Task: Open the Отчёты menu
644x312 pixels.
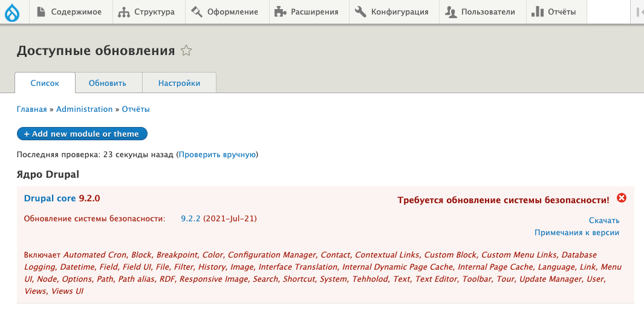Action: pyautogui.click(x=556, y=12)
